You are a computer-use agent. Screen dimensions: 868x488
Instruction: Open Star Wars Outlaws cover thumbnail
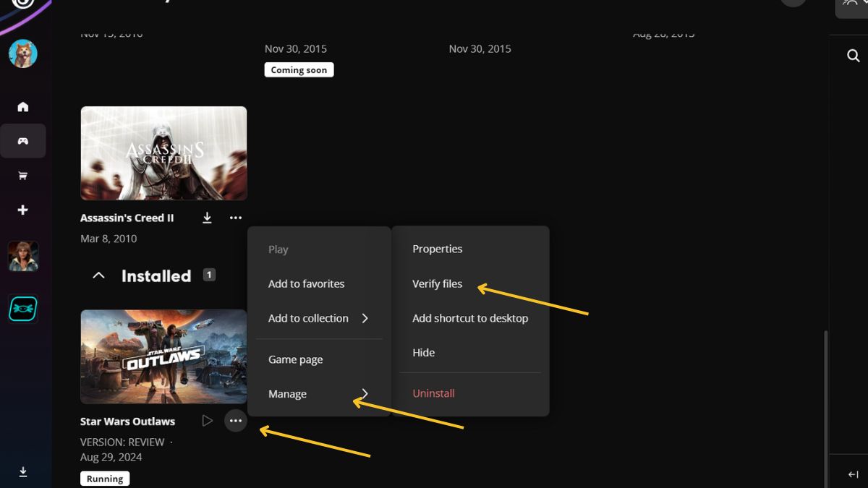click(163, 356)
